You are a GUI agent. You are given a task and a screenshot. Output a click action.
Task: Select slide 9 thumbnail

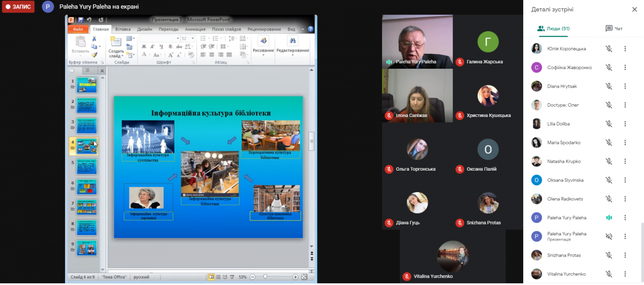pyautogui.click(x=86, y=248)
